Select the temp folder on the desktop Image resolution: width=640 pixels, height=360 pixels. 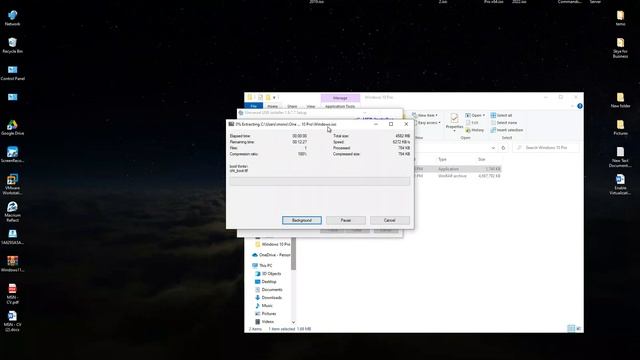[x=620, y=18]
